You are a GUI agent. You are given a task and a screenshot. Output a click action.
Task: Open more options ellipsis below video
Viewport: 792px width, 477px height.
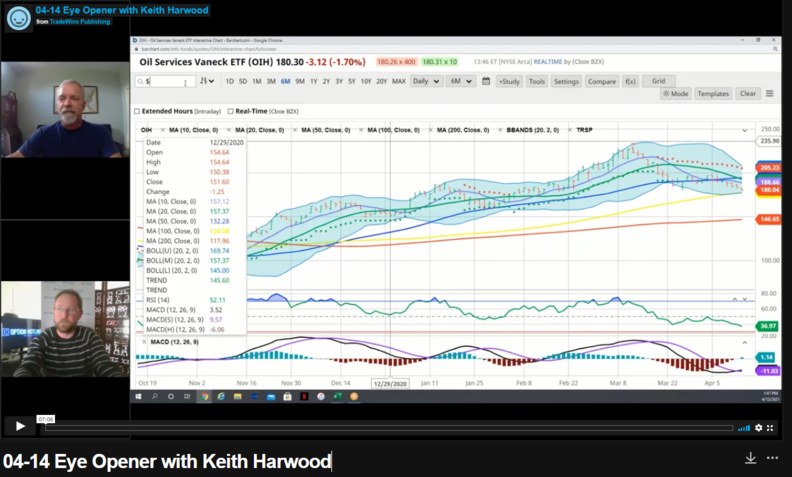(772, 458)
